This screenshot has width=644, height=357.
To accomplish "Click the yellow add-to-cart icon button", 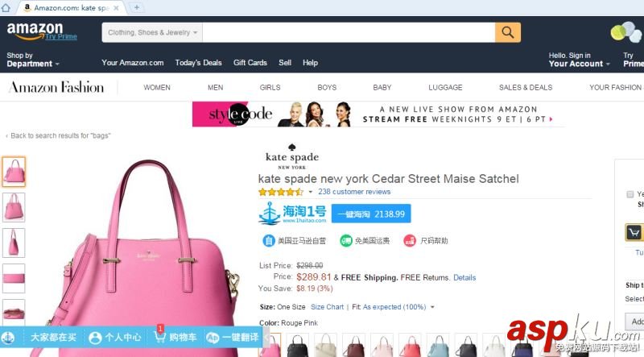I will 634,232.
